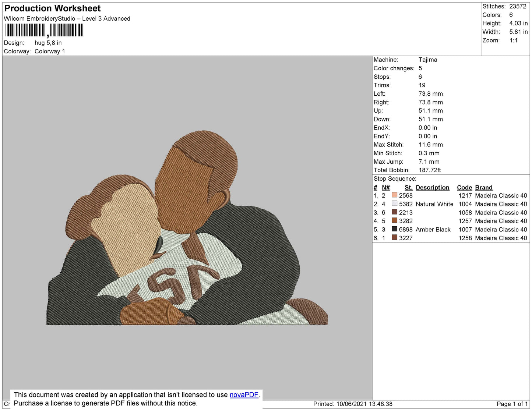
Task: Open the novaPDF link in the notice
Action: pos(244,395)
